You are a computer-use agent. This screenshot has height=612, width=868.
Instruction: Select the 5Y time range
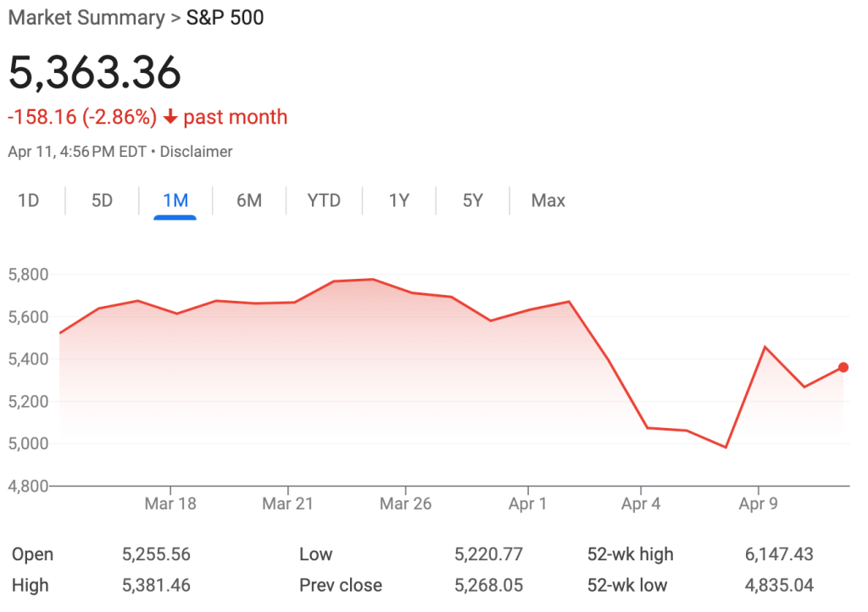(472, 201)
